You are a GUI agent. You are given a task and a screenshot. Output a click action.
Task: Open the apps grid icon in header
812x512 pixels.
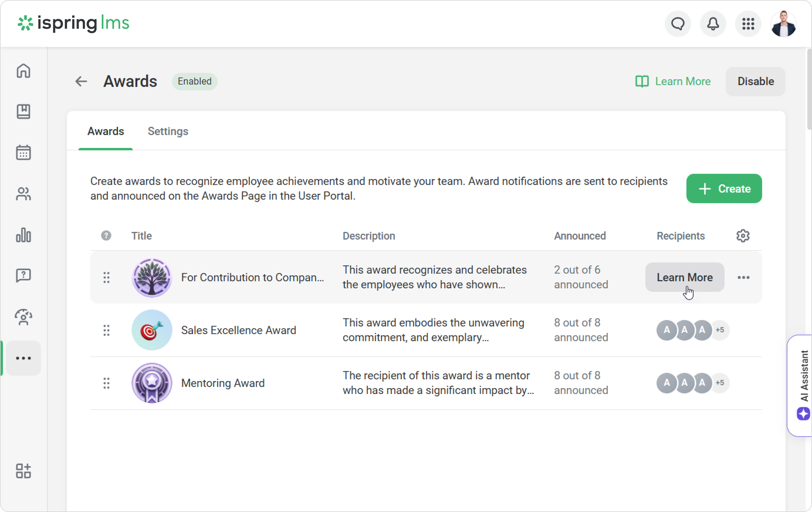(x=748, y=24)
